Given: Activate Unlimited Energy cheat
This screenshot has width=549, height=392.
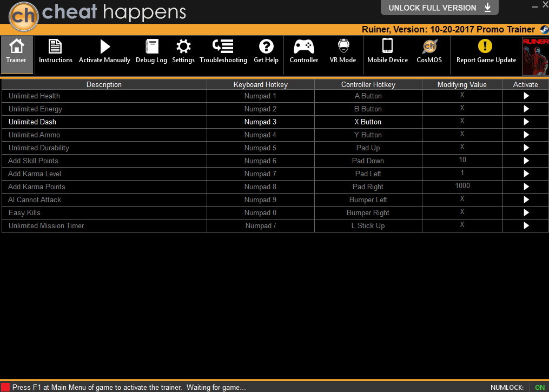Looking at the screenshot, I should click(x=526, y=109).
